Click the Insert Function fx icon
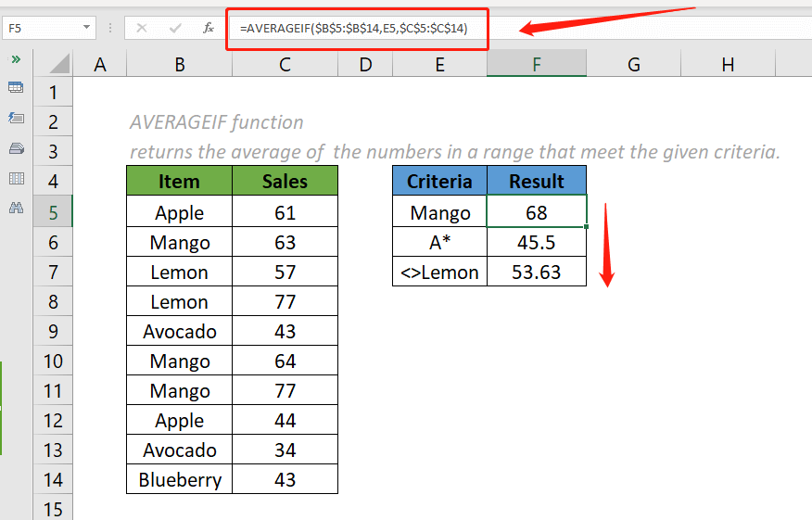812x520 pixels. (x=209, y=28)
